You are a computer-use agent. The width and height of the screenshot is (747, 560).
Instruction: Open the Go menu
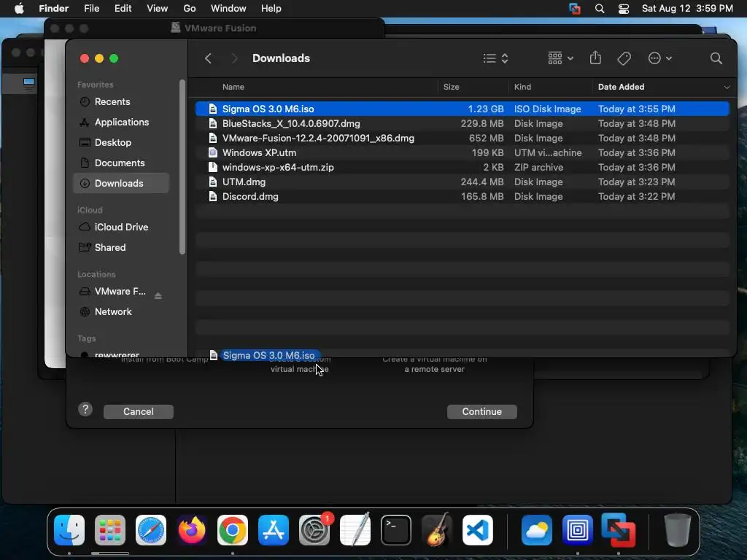click(x=190, y=9)
